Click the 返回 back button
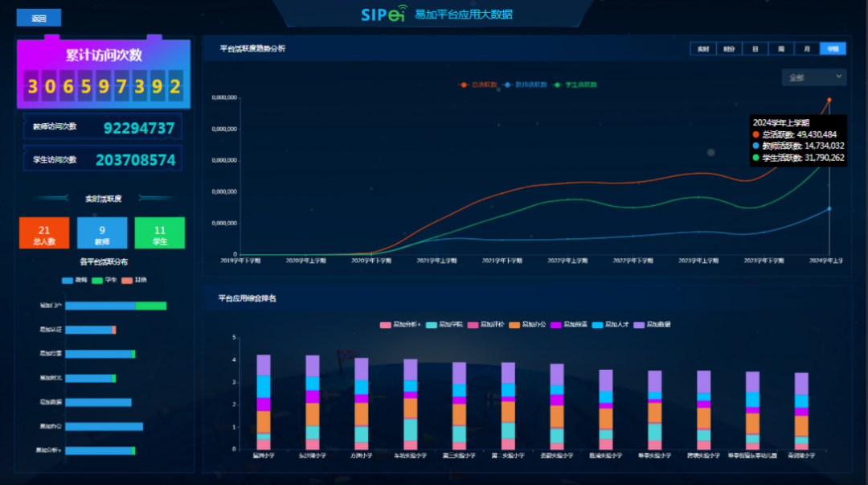Image resolution: width=868 pixels, height=485 pixels. (39, 18)
